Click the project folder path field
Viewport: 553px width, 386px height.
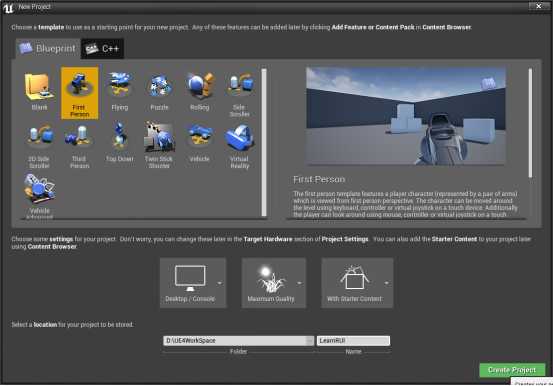pos(234,340)
